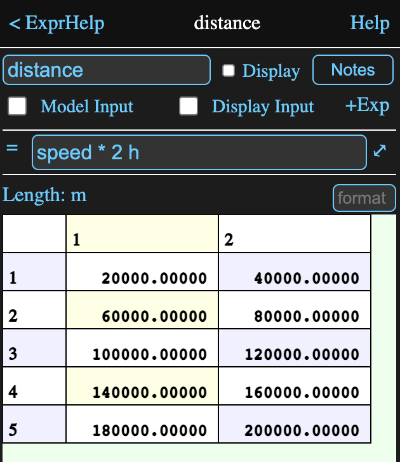Image resolution: width=400 pixels, height=462 pixels.
Task: Expand the formula editor with arrow icon
Action: (x=380, y=151)
